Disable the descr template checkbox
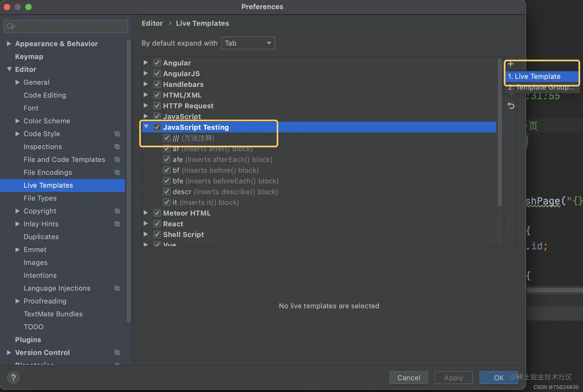This screenshot has height=392, width=583. tap(167, 192)
